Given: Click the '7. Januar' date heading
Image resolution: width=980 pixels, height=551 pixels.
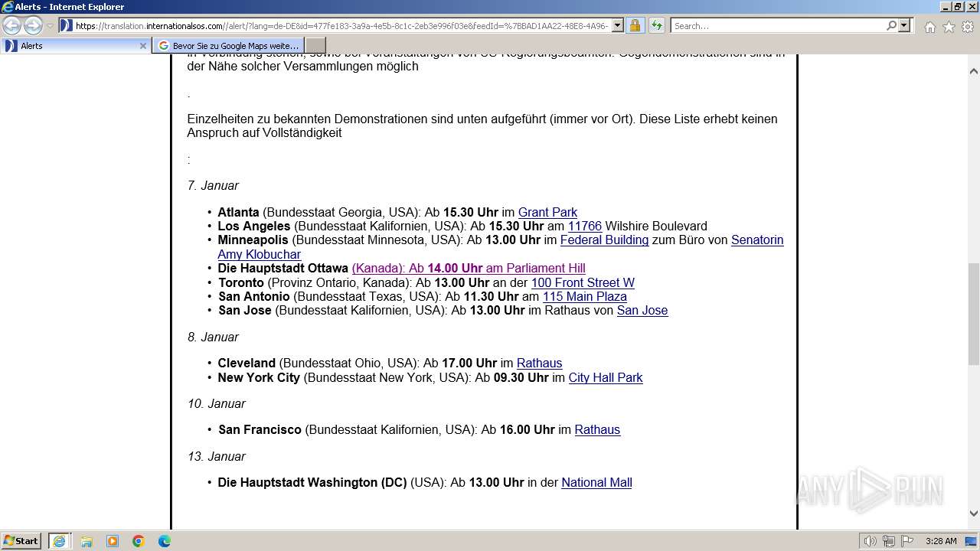Looking at the screenshot, I should (x=213, y=186).
